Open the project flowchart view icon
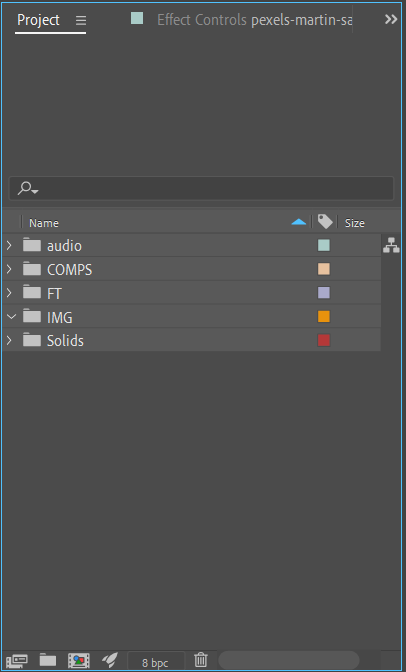The height and width of the screenshot is (672, 406). pos(391,245)
